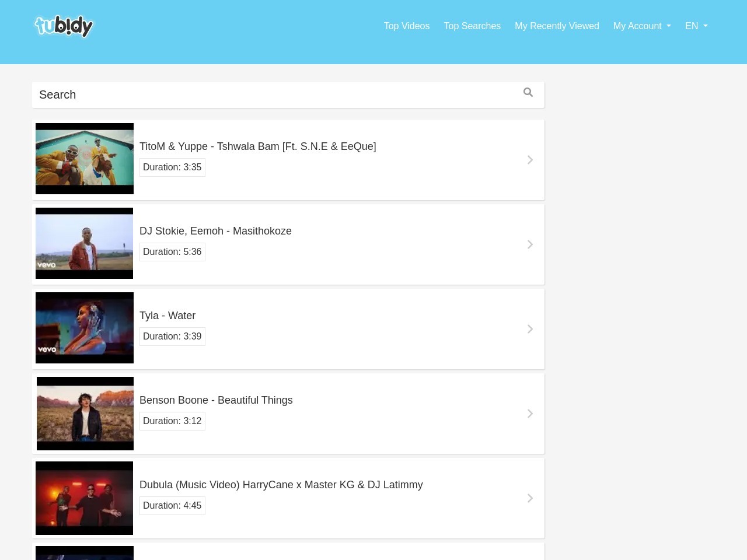The image size is (747, 560).
Task: Open the Tshwala Bam video thumbnail
Action: pyautogui.click(x=85, y=159)
